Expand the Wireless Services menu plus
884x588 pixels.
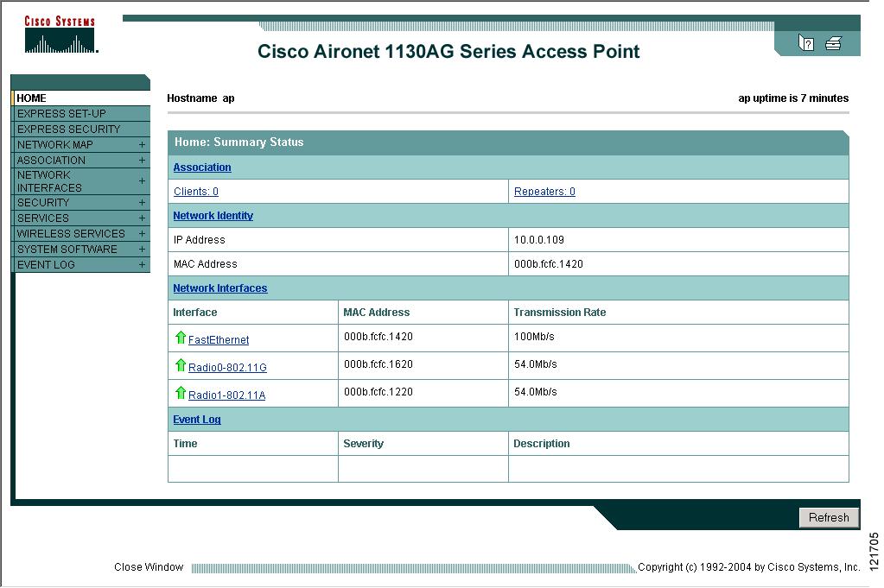(x=142, y=234)
